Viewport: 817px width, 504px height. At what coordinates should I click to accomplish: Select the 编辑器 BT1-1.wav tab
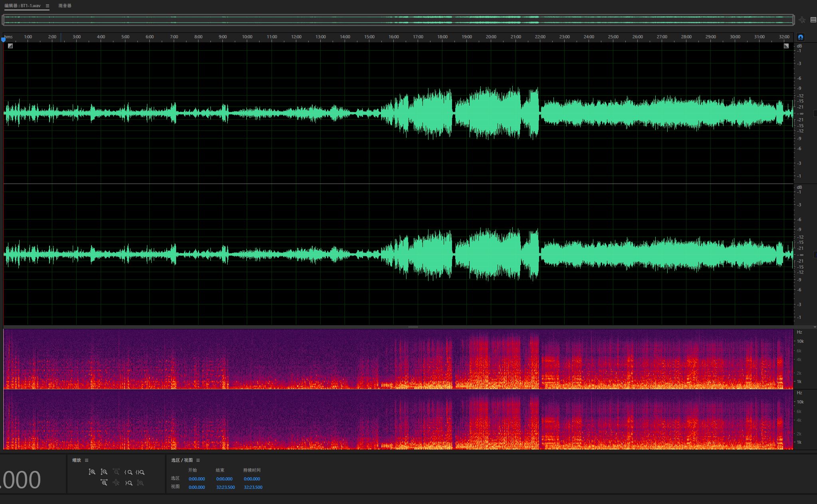click(22, 6)
